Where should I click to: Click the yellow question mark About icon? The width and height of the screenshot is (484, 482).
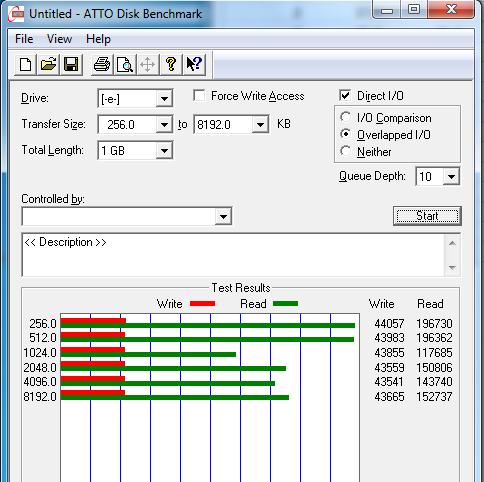171,64
